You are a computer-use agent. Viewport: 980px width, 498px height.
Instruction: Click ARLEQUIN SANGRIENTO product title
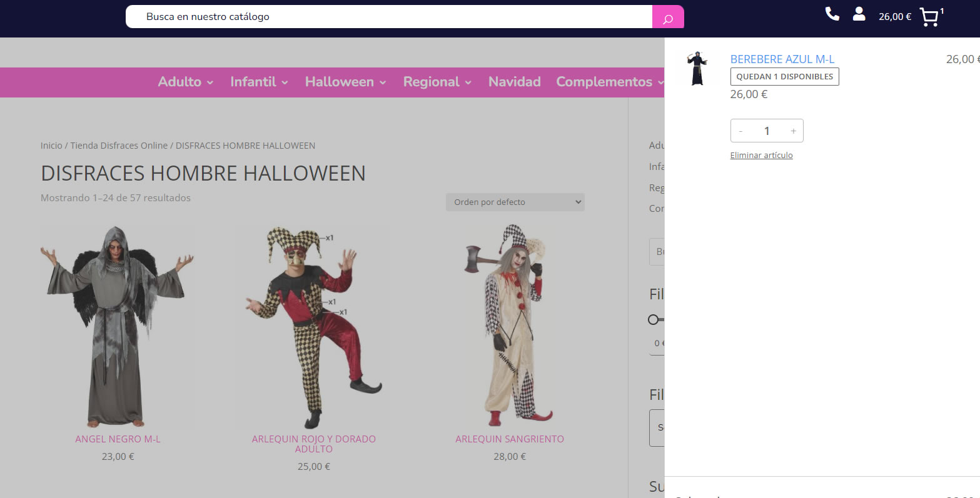pyautogui.click(x=510, y=439)
